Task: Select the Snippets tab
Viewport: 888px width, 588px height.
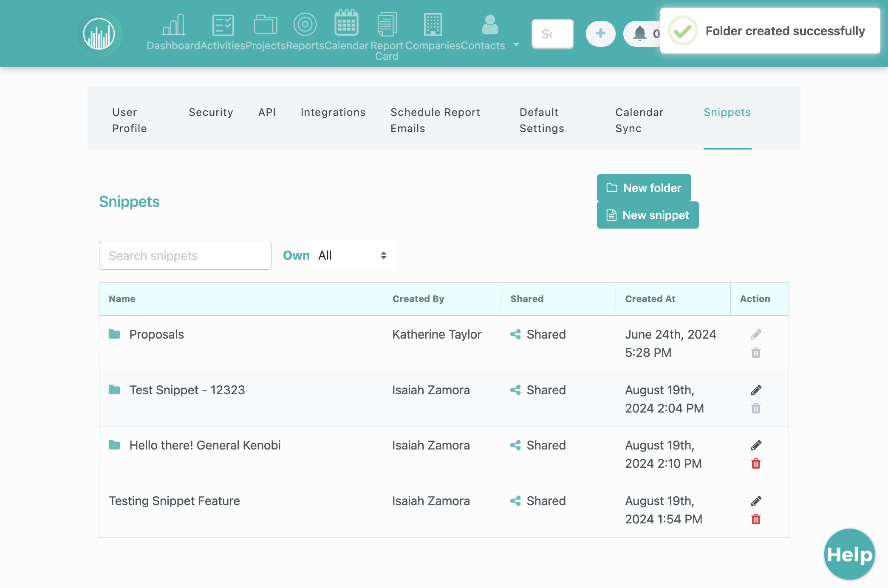Action: (x=727, y=112)
